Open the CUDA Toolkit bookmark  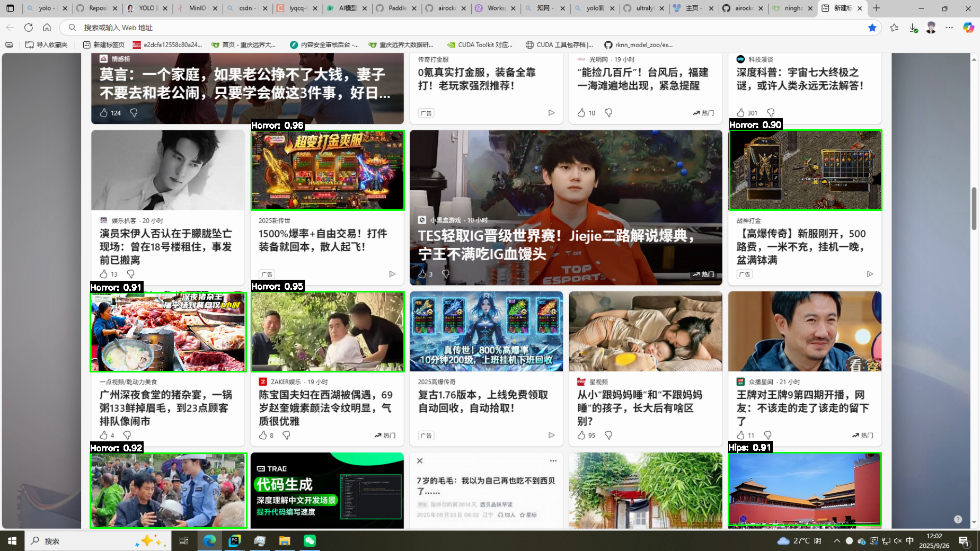click(x=480, y=45)
